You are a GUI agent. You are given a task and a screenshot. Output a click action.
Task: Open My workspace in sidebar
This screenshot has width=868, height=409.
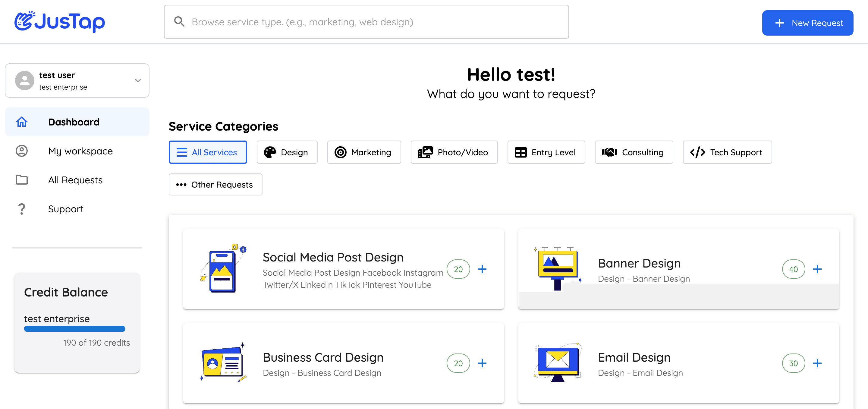coord(80,151)
